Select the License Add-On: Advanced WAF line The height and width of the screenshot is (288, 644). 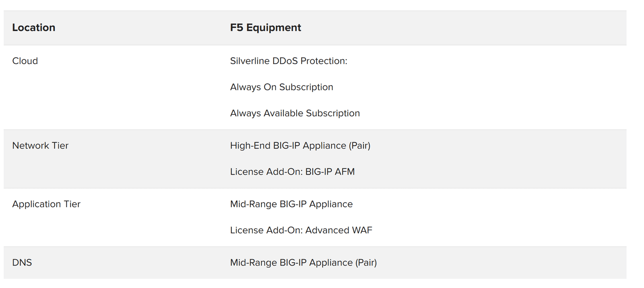tap(301, 230)
